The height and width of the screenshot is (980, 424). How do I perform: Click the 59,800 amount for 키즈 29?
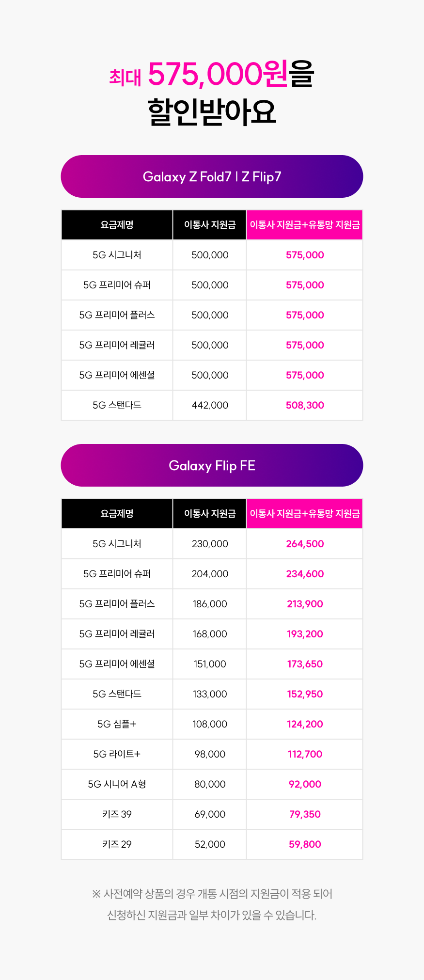click(x=305, y=844)
